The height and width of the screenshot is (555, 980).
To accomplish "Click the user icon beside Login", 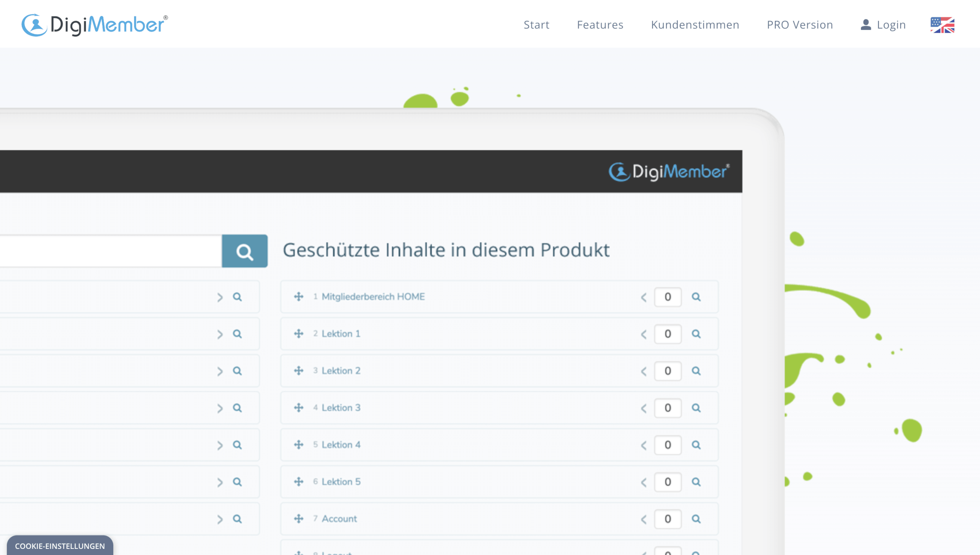I will (866, 25).
